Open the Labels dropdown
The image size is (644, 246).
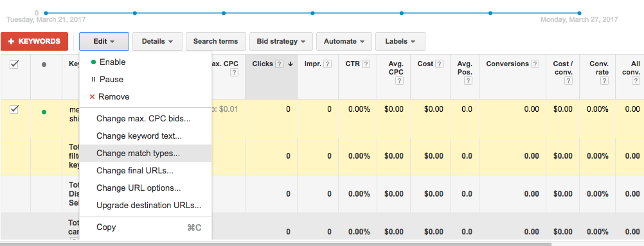pyautogui.click(x=400, y=42)
